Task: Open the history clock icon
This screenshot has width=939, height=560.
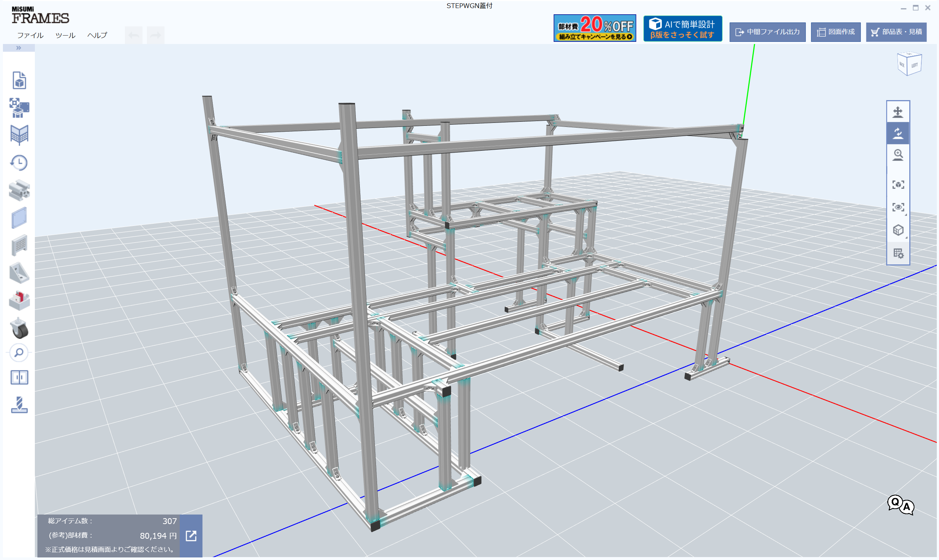Action: point(19,163)
